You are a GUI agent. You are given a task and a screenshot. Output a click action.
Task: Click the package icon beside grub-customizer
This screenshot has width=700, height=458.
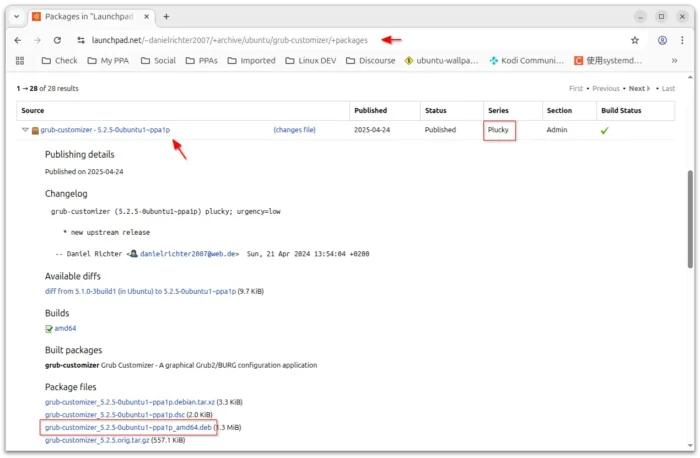[x=35, y=130]
